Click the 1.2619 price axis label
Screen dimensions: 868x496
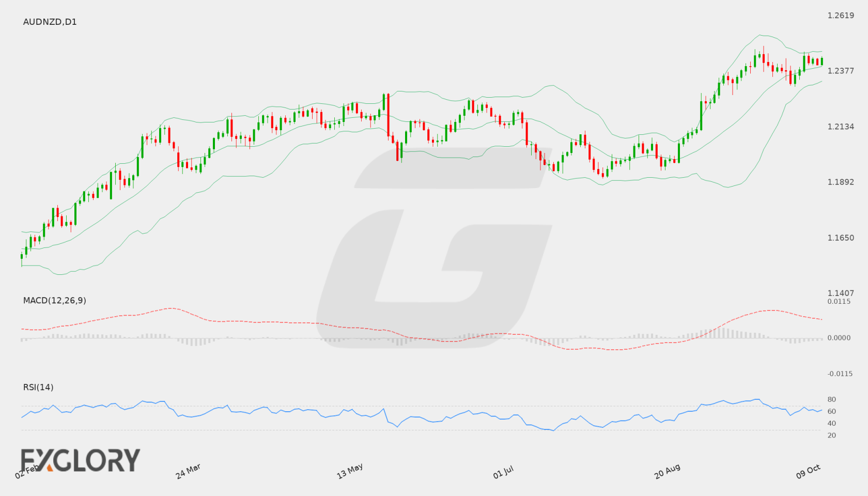pyautogui.click(x=841, y=16)
